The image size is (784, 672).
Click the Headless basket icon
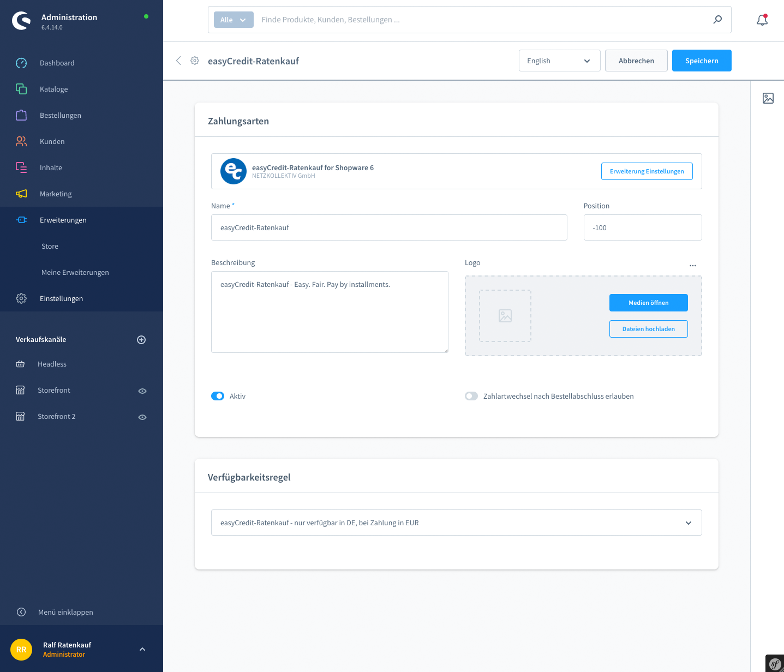point(20,364)
